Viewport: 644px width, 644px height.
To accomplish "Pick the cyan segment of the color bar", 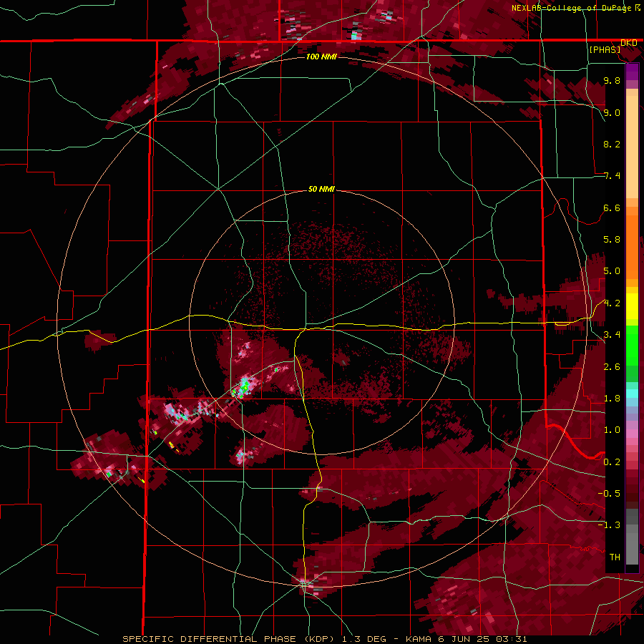I will [x=632, y=394].
